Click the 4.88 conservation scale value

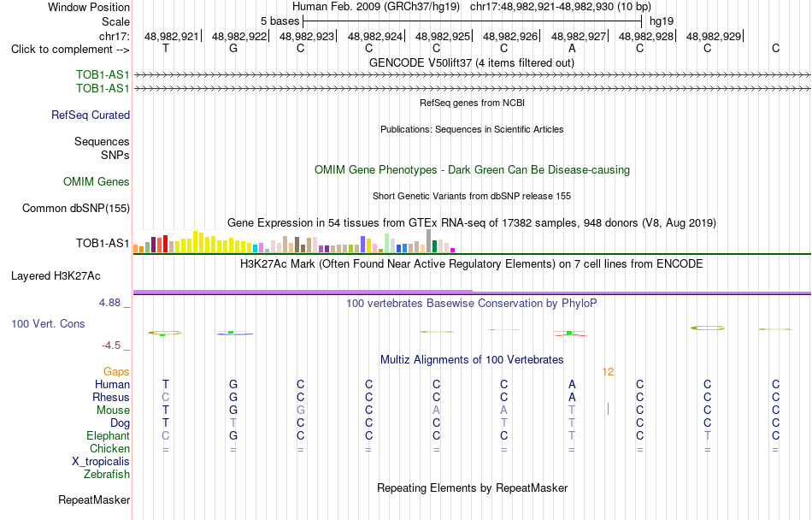pos(109,303)
